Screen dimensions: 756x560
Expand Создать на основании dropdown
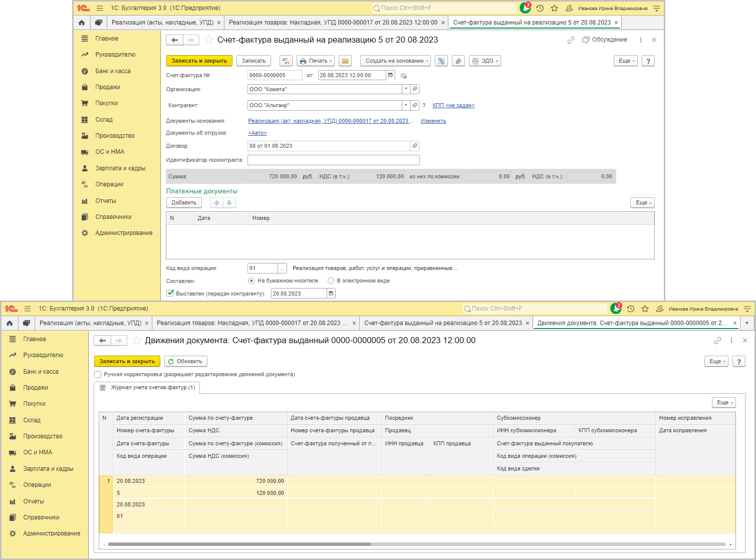coord(395,61)
